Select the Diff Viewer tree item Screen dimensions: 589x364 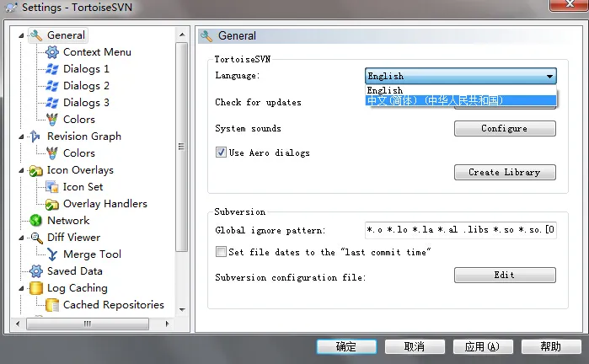[73, 238]
